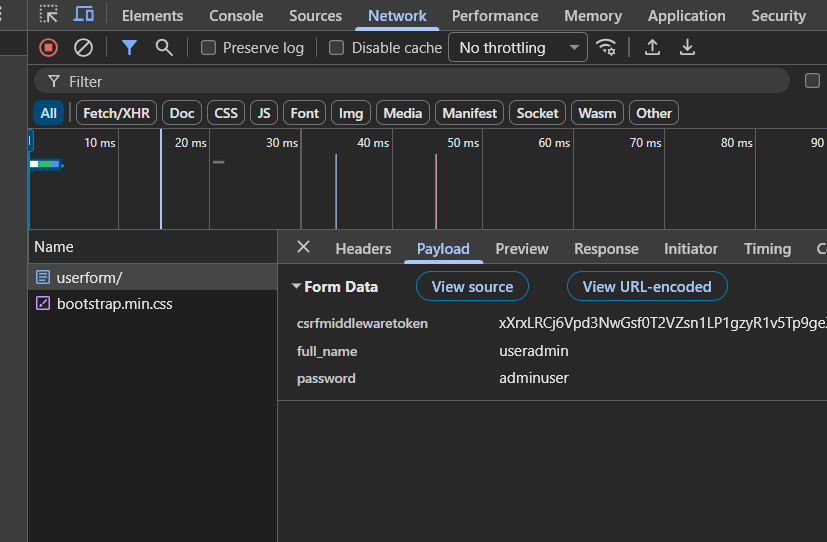Collapse the Form Data section

(296, 286)
